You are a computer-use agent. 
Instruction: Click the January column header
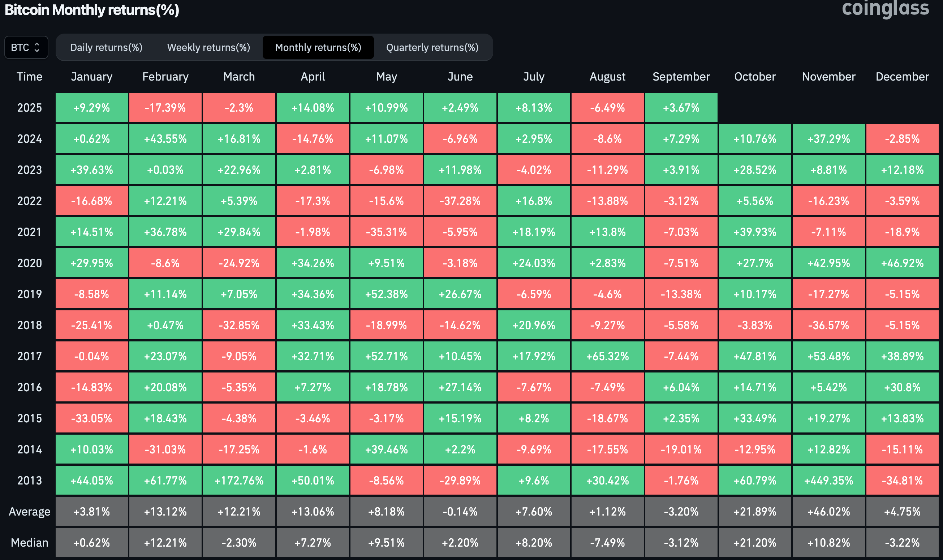point(92,77)
